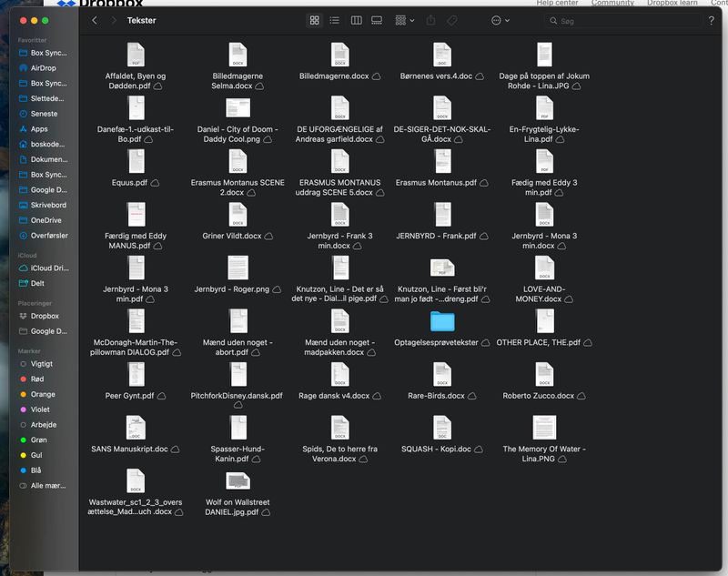This screenshot has height=576, width=728.
Task: Open iCloud Drive in sidebar
Action: pos(48,268)
